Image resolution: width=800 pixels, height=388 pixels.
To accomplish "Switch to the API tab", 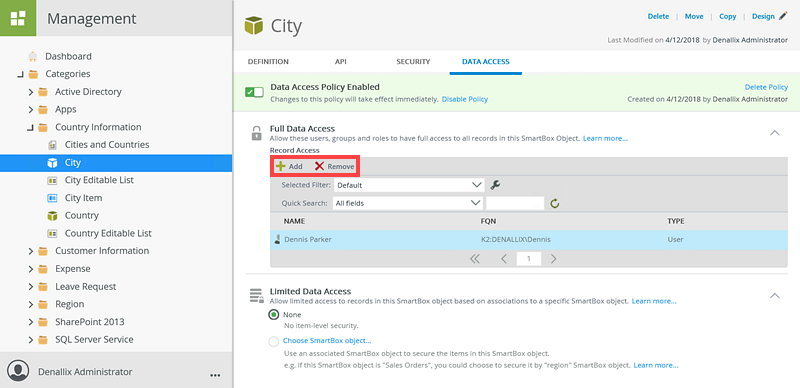I will (x=341, y=62).
